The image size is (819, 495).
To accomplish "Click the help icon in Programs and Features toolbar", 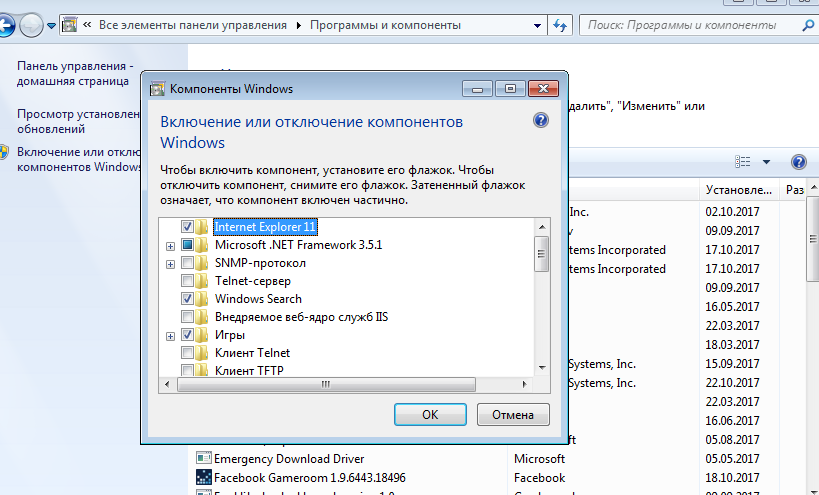I will coord(798,162).
